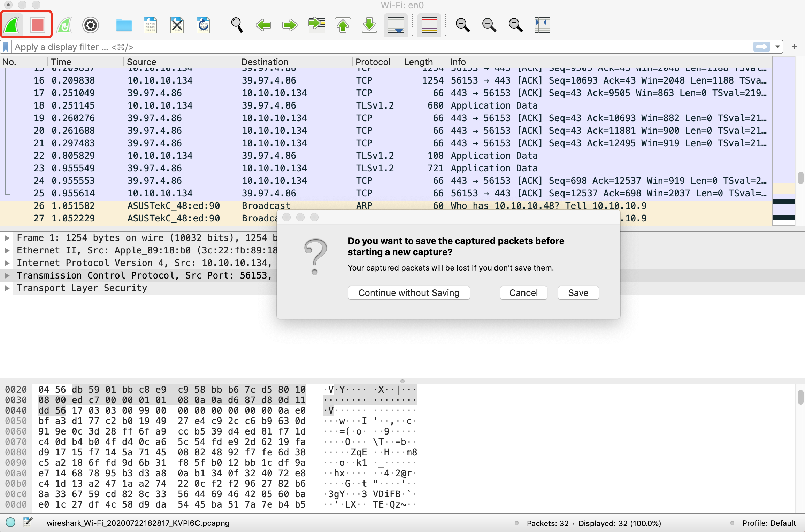
Task: Restart current capture with green fin icon
Action: click(x=64, y=25)
